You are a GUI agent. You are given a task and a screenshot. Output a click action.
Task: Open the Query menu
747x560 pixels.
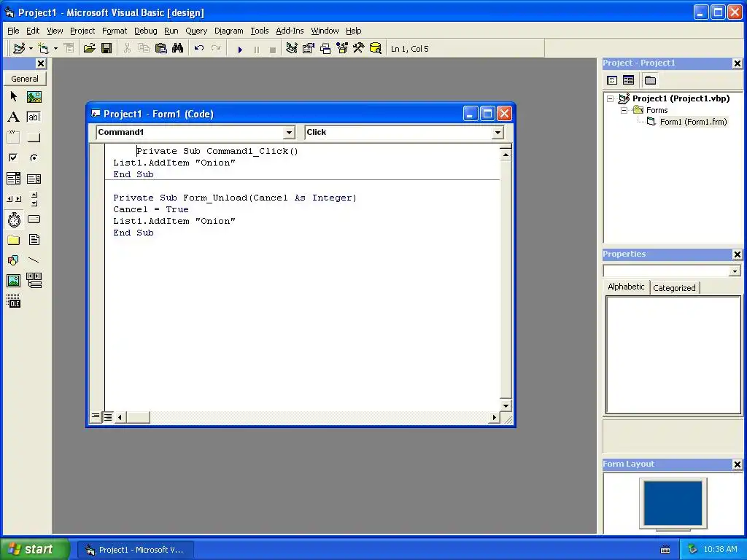196,31
